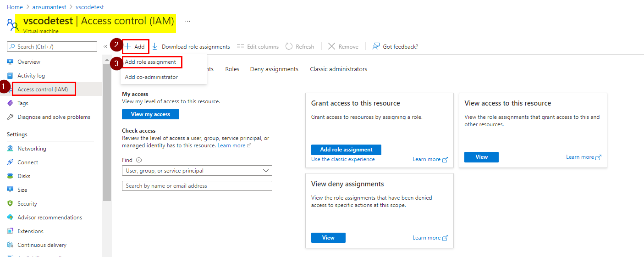
Task: Open the Disks icon in sidebar
Action: click(10, 176)
